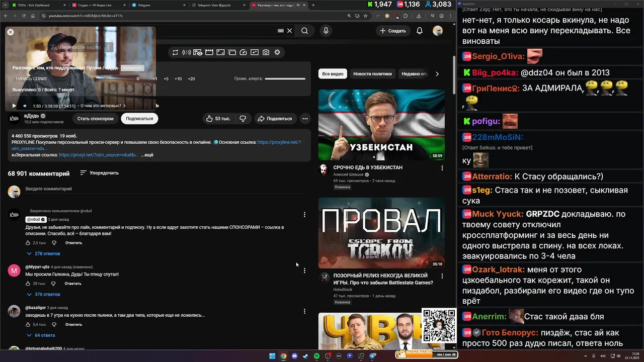
Task: Click 'Стать спонсором' button
Action: pyautogui.click(x=95, y=119)
